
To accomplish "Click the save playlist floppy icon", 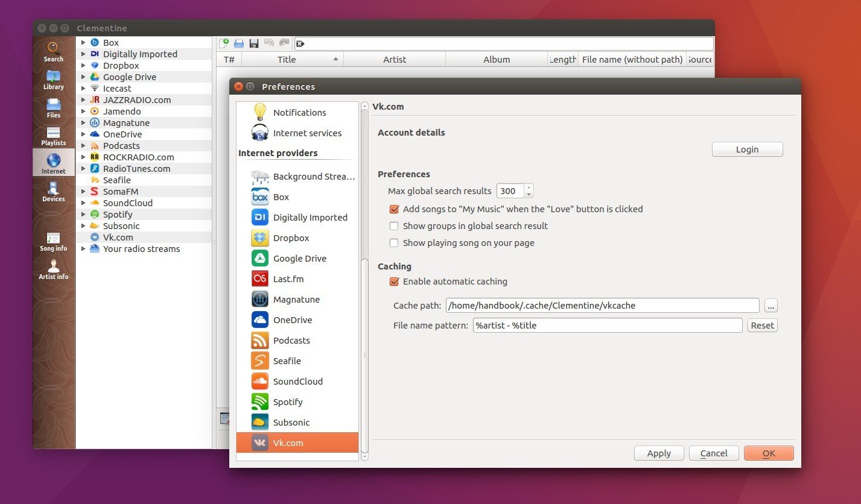I will (x=254, y=43).
